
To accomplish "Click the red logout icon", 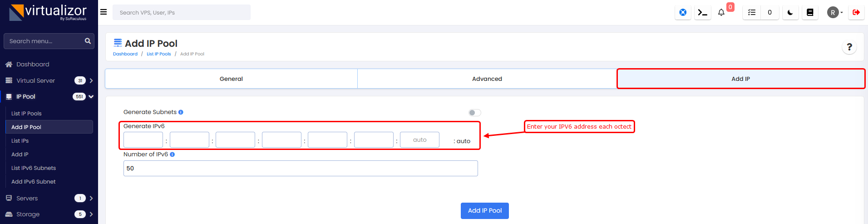I will 856,13.
